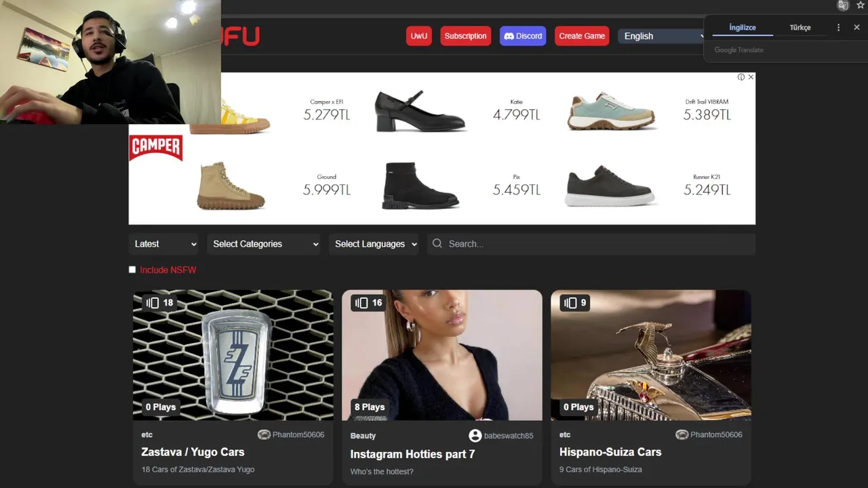The image size is (868, 488).
Task: Click babeswatch85 avatar icon
Action: [475, 436]
